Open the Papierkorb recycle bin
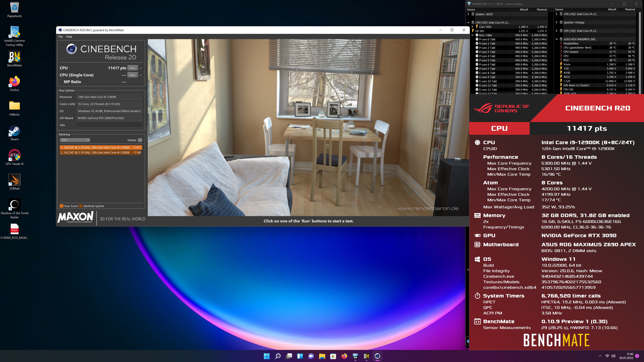This screenshot has width=644, height=362. click(x=14, y=10)
